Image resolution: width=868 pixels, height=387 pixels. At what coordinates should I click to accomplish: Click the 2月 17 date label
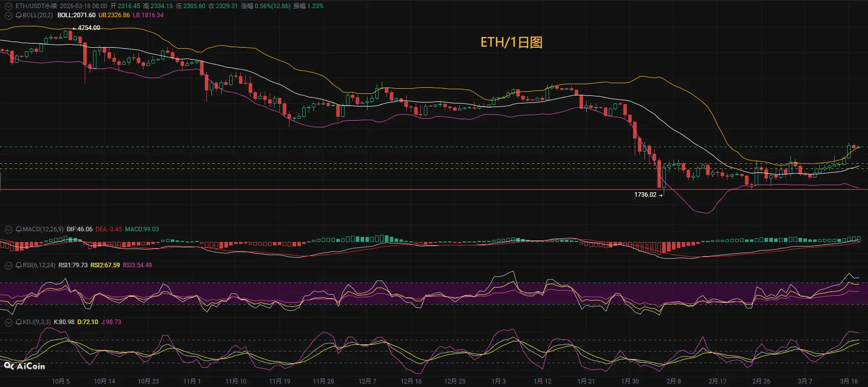[717, 381]
